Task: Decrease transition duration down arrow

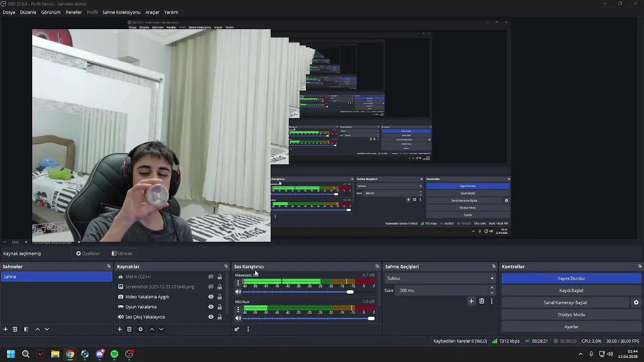Action: tap(492, 293)
